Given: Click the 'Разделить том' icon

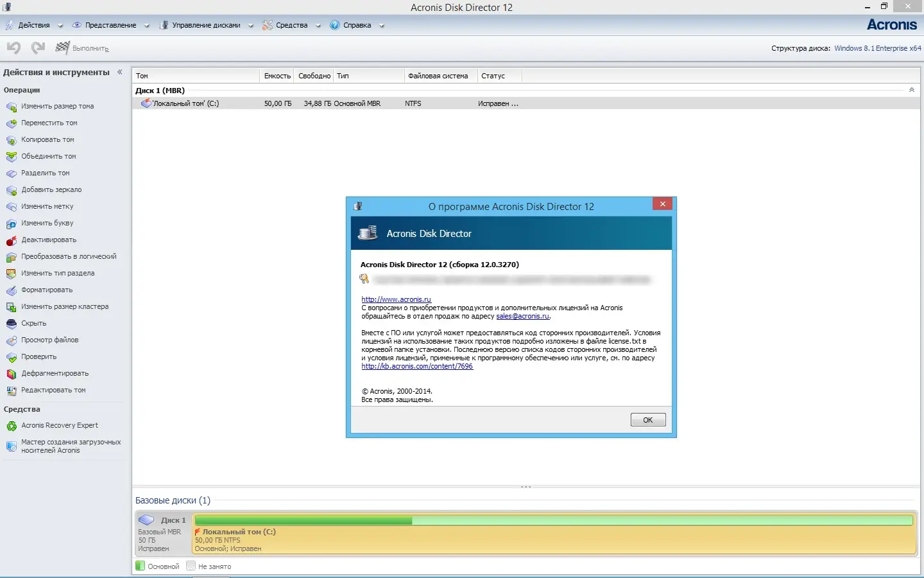Looking at the screenshot, I should [x=12, y=173].
